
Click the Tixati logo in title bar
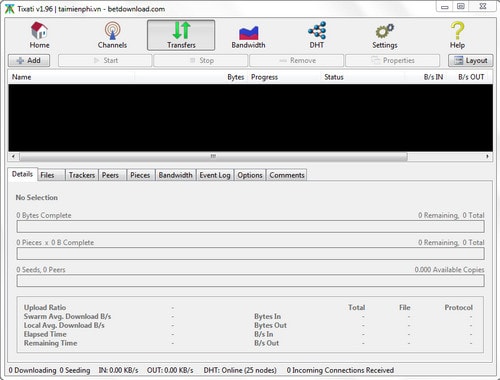[10, 9]
